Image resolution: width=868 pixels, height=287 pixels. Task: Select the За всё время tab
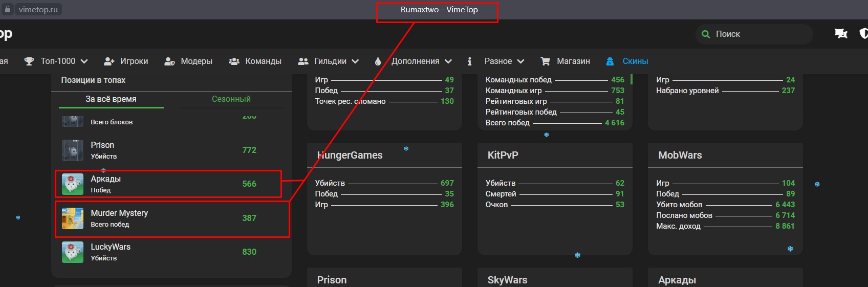(111, 99)
